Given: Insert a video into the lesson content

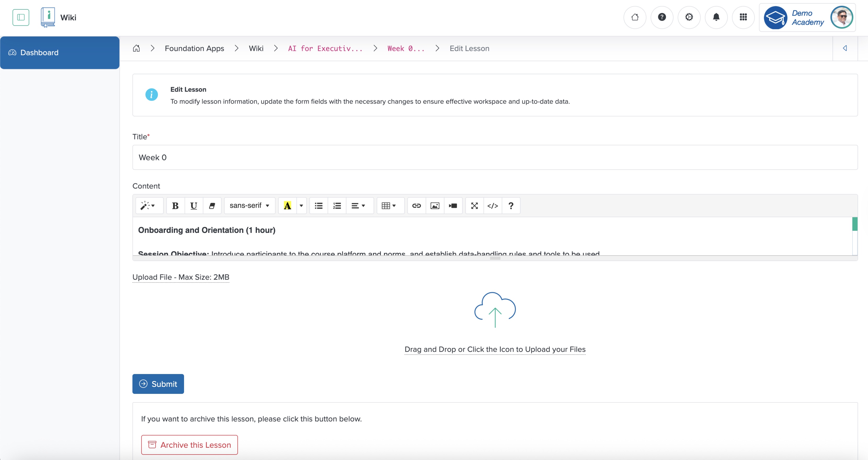Looking at the screenshot, I should click(x=453, y=205).
